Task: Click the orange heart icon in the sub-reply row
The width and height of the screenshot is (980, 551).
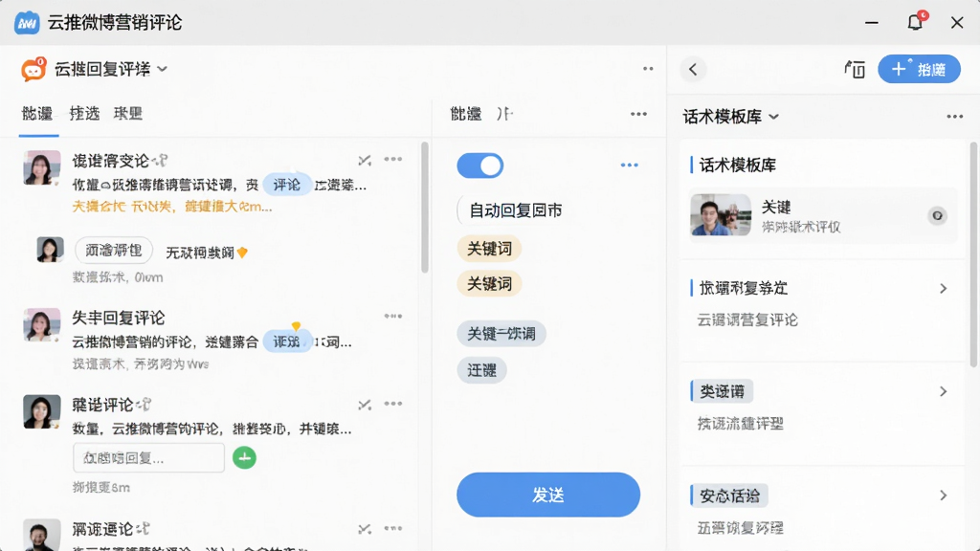Action: pos(242,253)
